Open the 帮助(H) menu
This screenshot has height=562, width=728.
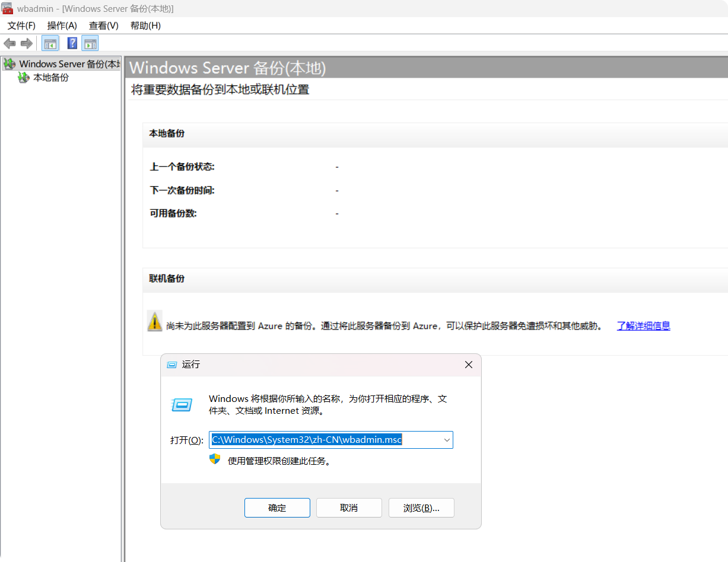[145, 25]
